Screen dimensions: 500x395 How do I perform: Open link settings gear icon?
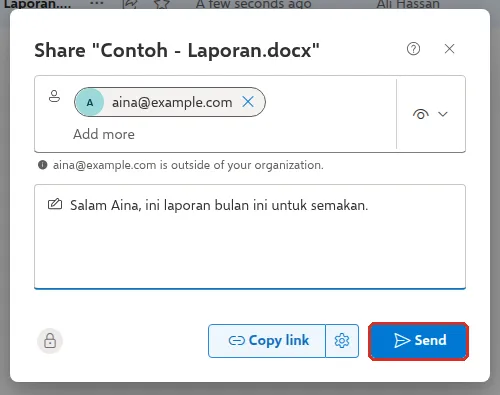[342, 341]
